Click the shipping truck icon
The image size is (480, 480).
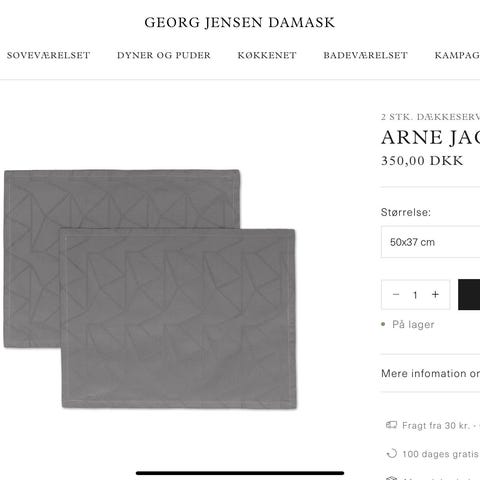point(391,425)
